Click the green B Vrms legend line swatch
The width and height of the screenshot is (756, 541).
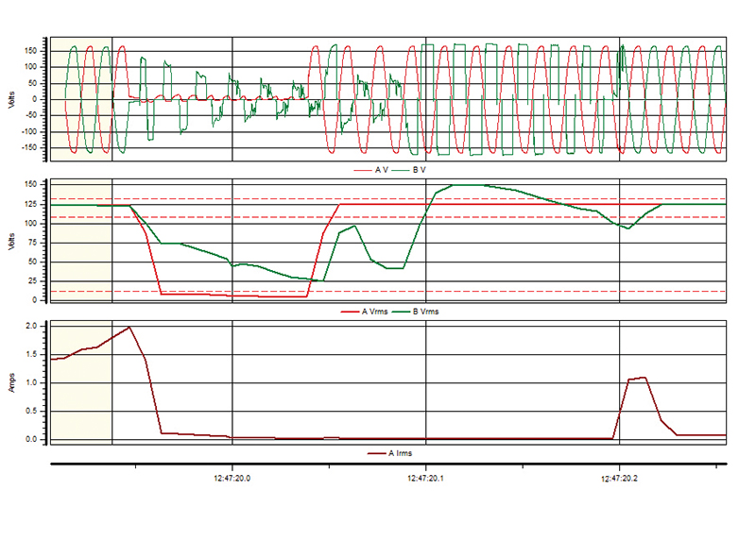[x=401, y=313]
